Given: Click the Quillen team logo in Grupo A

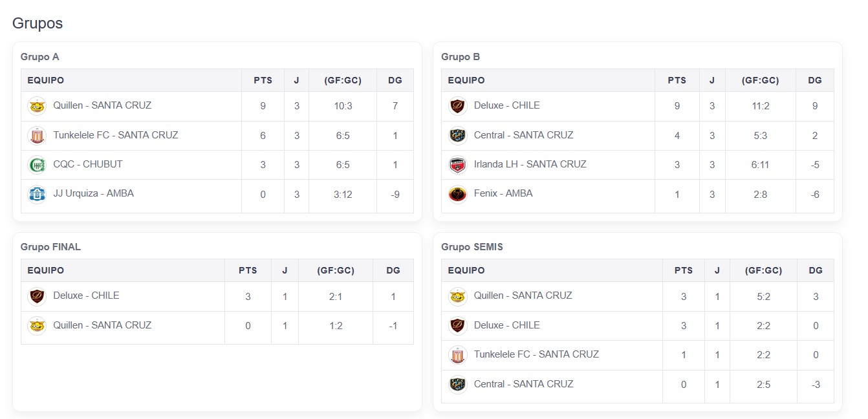Looking at the screenshot, I should click(x=38, y=106).
